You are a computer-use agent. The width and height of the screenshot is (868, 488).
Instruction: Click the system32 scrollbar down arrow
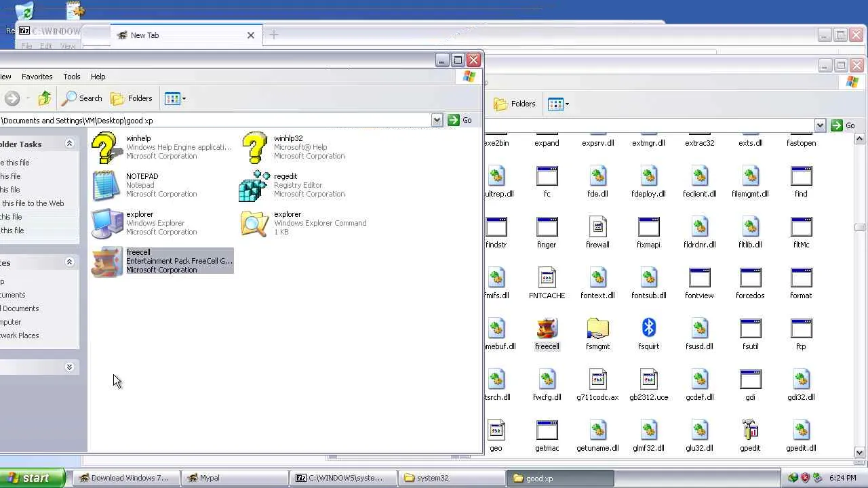(x=859, y=452)
